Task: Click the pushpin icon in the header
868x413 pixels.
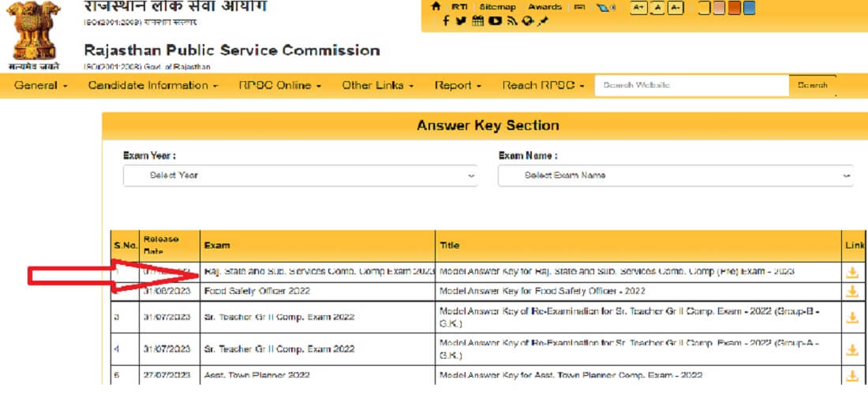Action: (543, 21)
